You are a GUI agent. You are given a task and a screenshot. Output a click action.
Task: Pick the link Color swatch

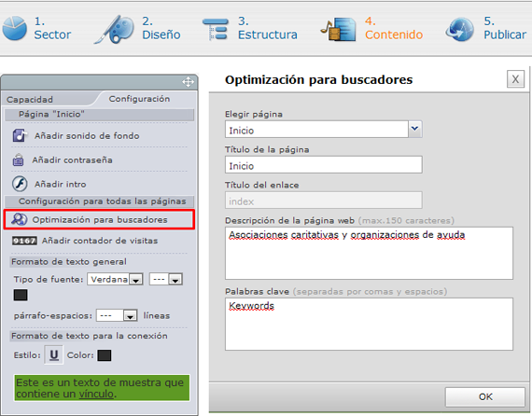click(105, 355)
